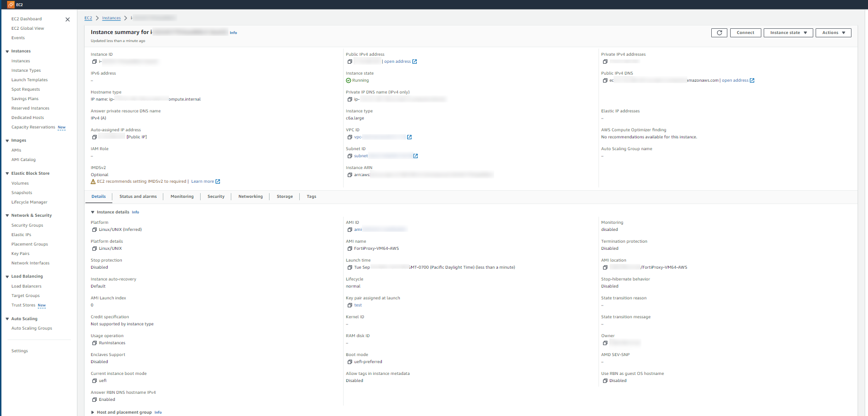Copy the VPC ID
The width and height of the screenshot is (868, 416).
(x=350, y=137)
